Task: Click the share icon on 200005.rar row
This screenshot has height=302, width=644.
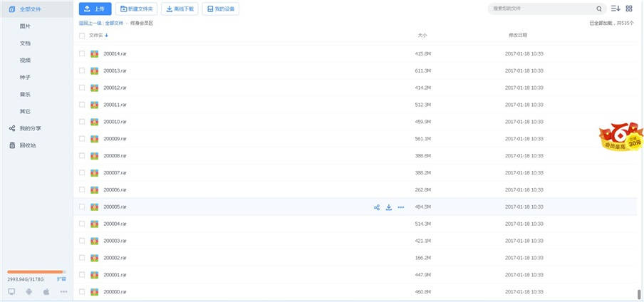Action: 377,207
